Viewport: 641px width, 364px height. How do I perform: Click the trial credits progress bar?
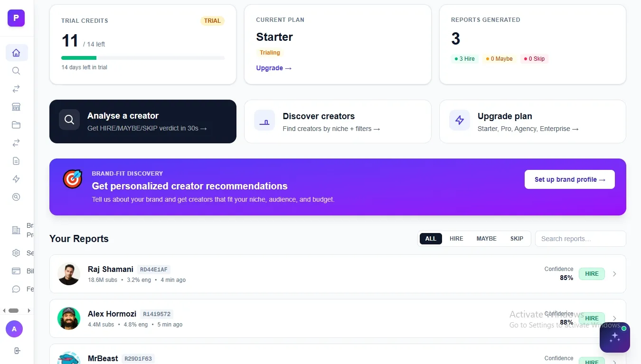tap(143, 58)
